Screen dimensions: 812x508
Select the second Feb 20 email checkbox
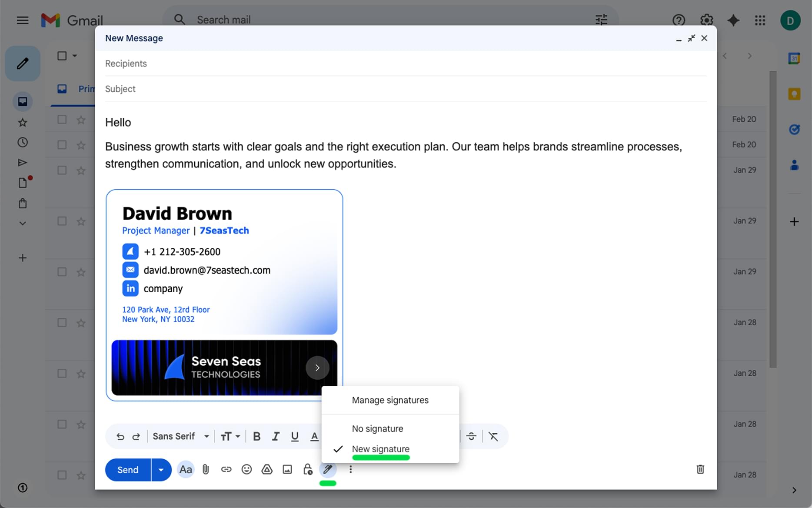tap(62, 145)
